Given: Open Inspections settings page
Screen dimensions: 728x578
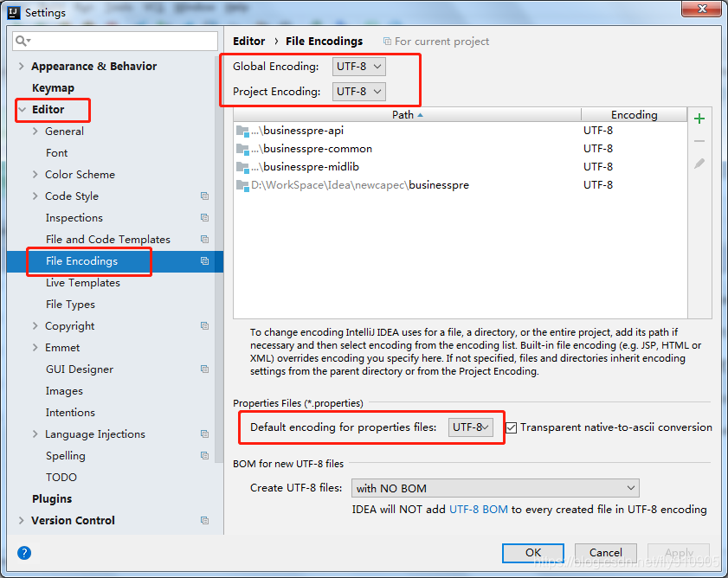Looking at the screenshot, I should point(74,218).
